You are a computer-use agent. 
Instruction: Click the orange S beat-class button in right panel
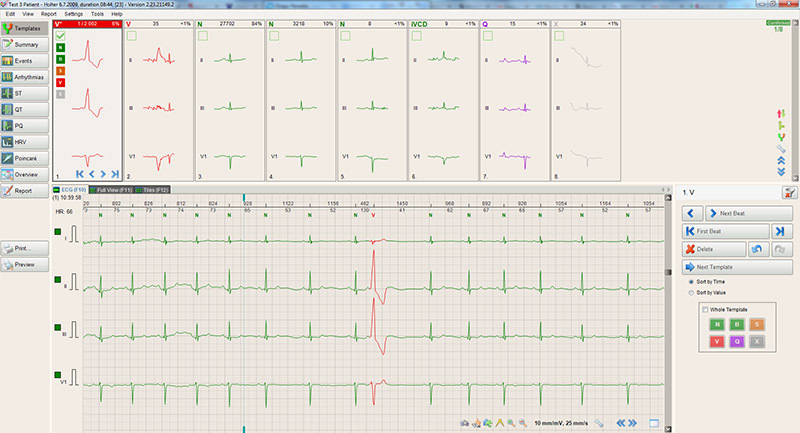[757, 324]
